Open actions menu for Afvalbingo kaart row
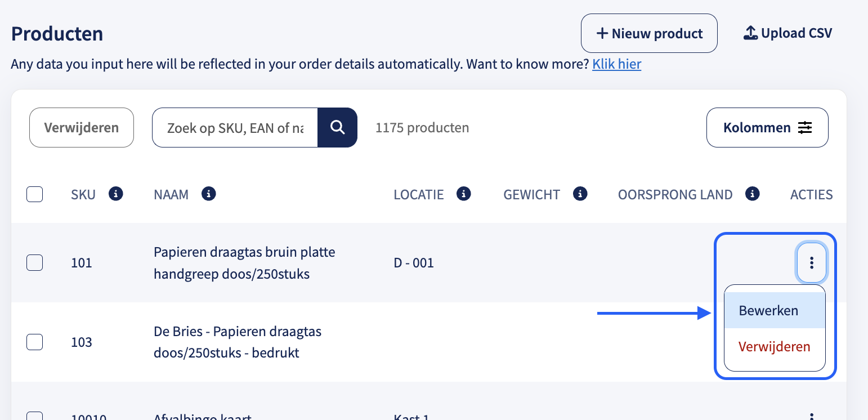Screen dimensions: 868x420 (x=811, y=416)
